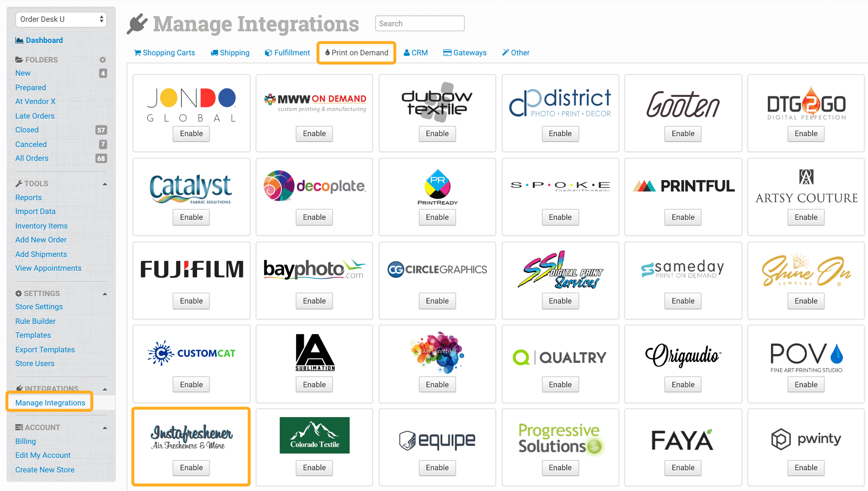868x491 pixels.
Task: Open the Fulfillment tab
Action: click(287, 53)
